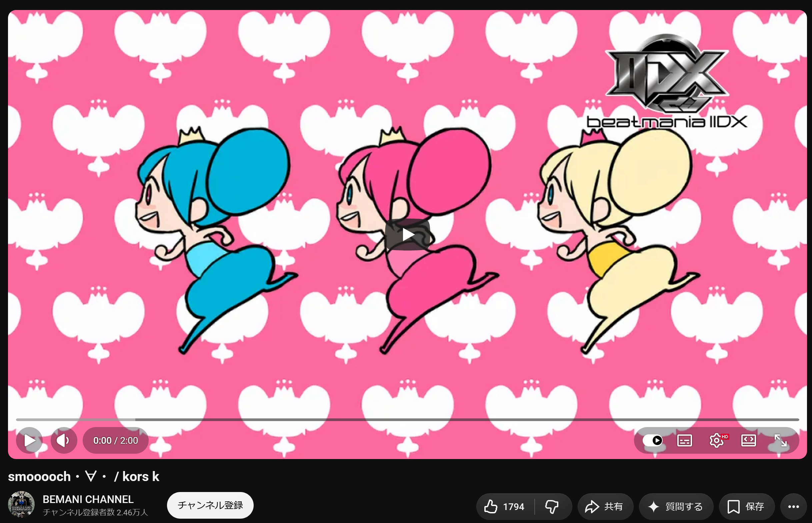Ask about the video with 質問する
This screenshot has width=812, height=523.
tap(676, 507)
